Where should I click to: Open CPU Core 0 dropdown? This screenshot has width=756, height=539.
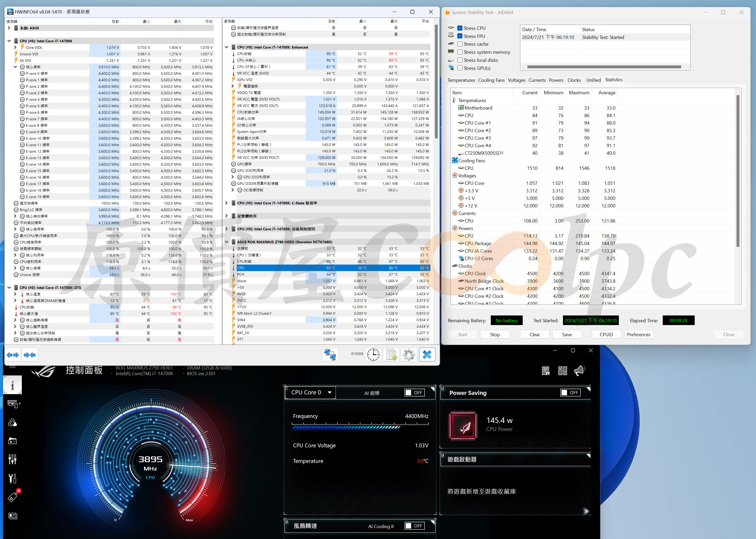[311, 393]
